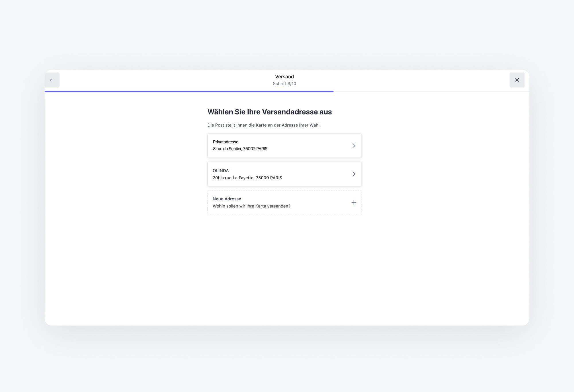Select Privatadresse 8 rue du Sentier card

coord(284,145)
